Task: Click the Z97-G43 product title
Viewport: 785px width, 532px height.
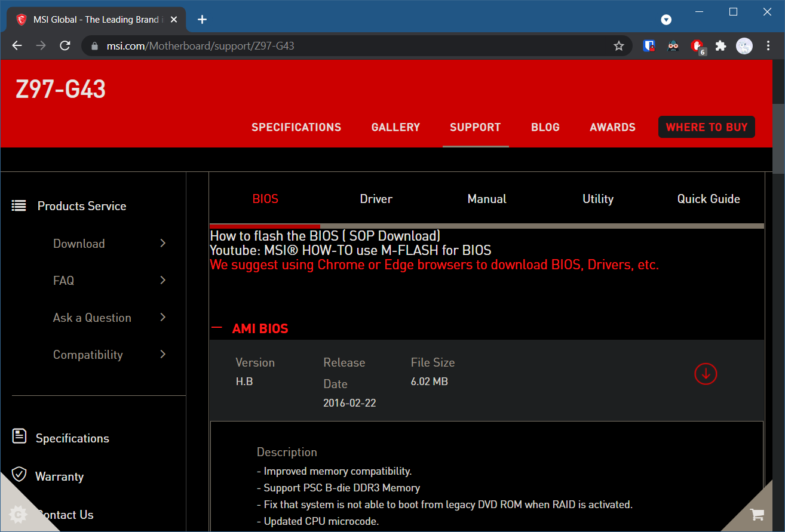Action: click(60, 90)
